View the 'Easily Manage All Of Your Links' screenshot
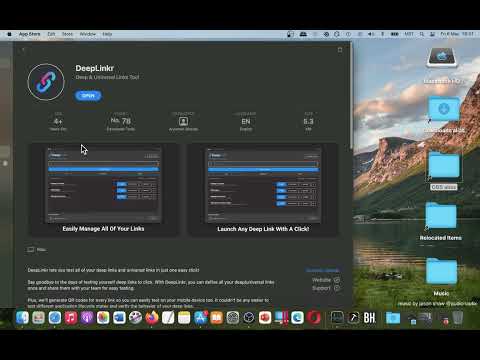 [x=103, y=190]
